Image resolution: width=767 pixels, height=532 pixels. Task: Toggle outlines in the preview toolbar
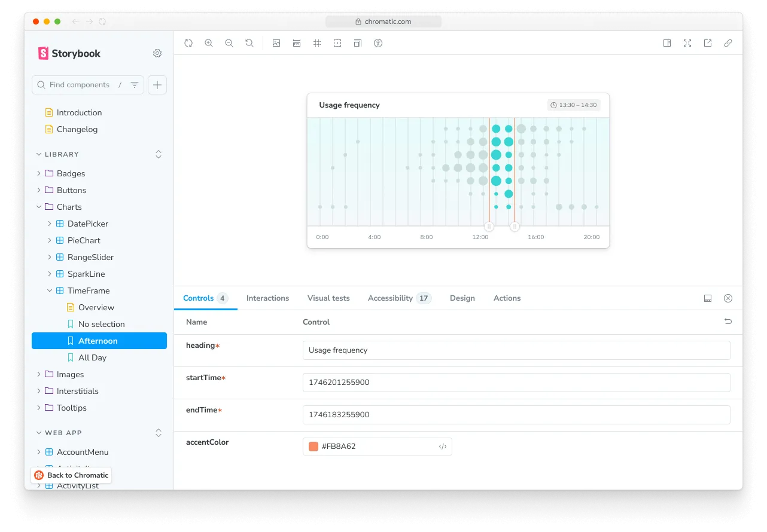point(337,43)
